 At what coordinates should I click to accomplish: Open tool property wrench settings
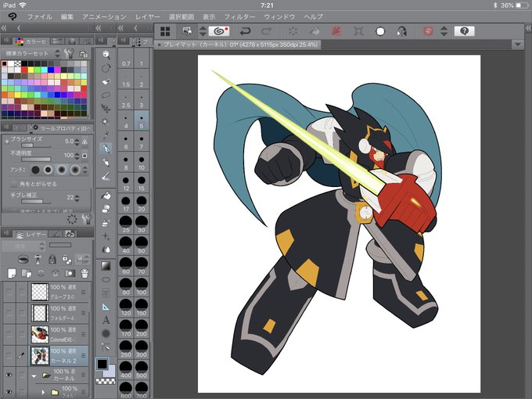[86, 219]
